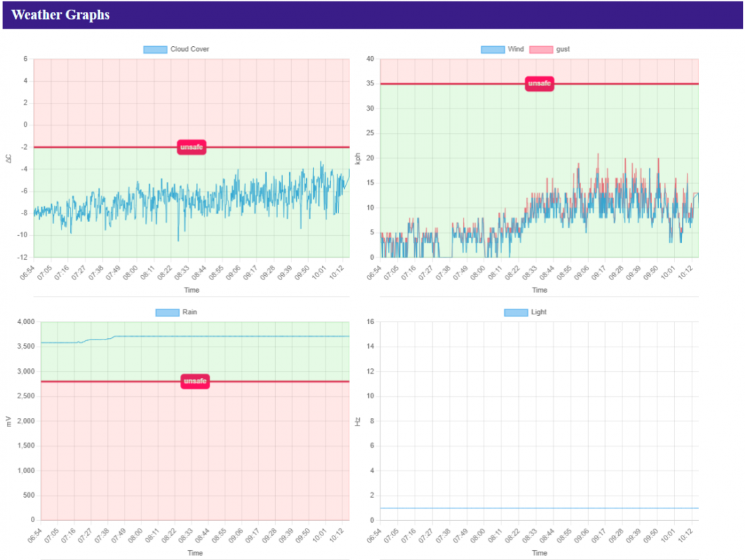Click the Weather Graphs page heading
745x560 pixels.
[x=60, y=15]
